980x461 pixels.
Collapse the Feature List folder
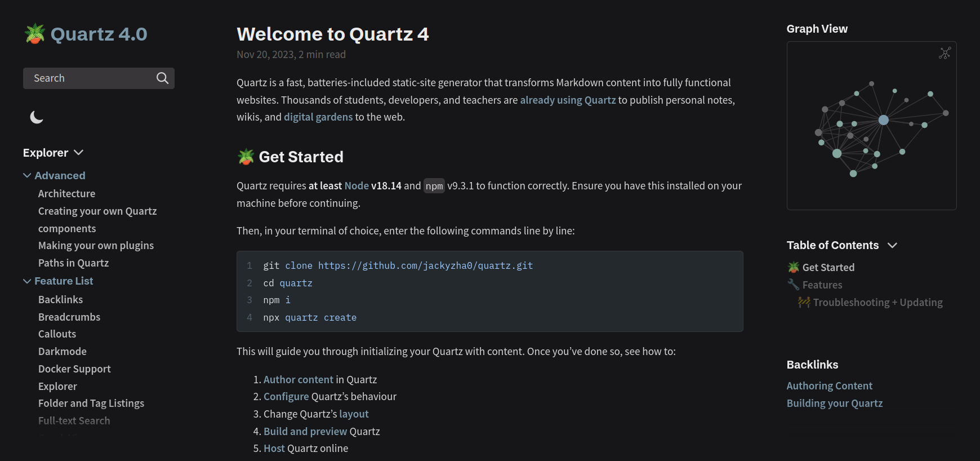pos(27,281)
